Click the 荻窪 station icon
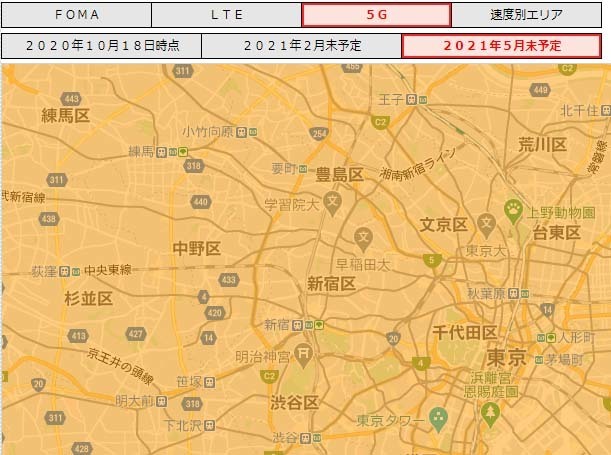The image size is (611, 455). 64,272
